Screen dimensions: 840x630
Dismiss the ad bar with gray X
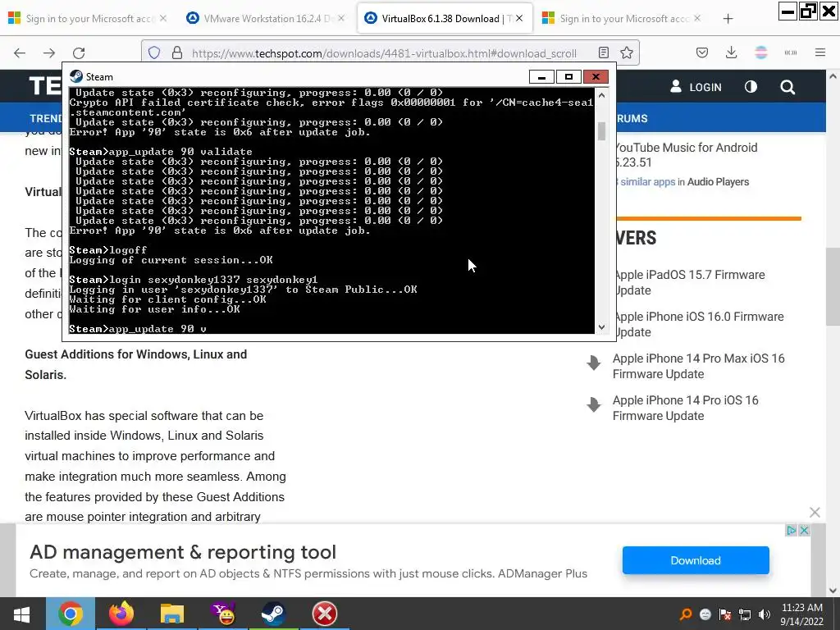[x=815, y=513]
